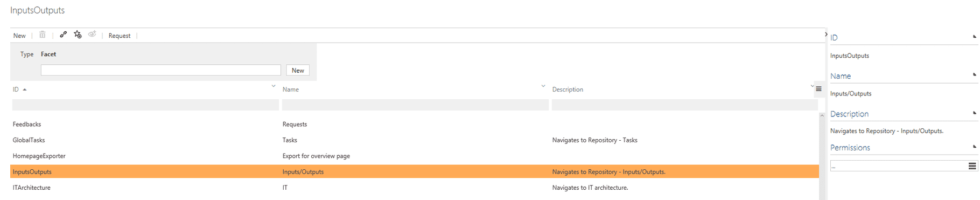Screen dimensions: 980x200
Task: Click the ID sort ascending arrow
Action: (25, 89)
